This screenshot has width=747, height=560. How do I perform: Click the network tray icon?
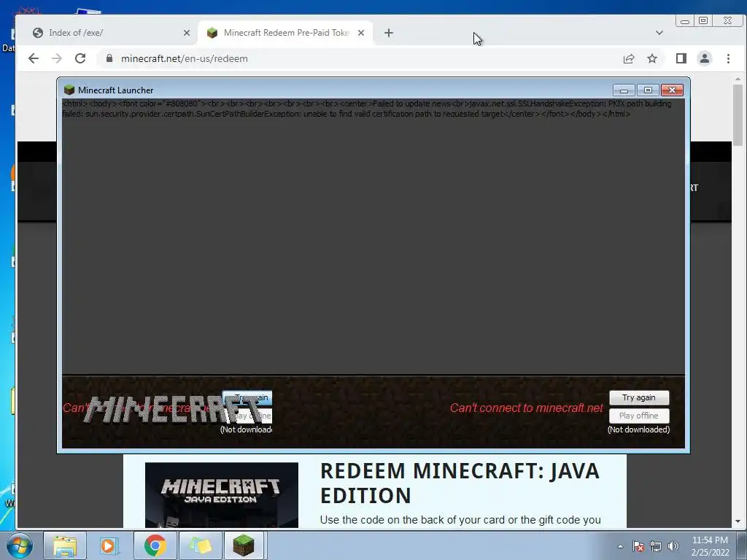656,546
